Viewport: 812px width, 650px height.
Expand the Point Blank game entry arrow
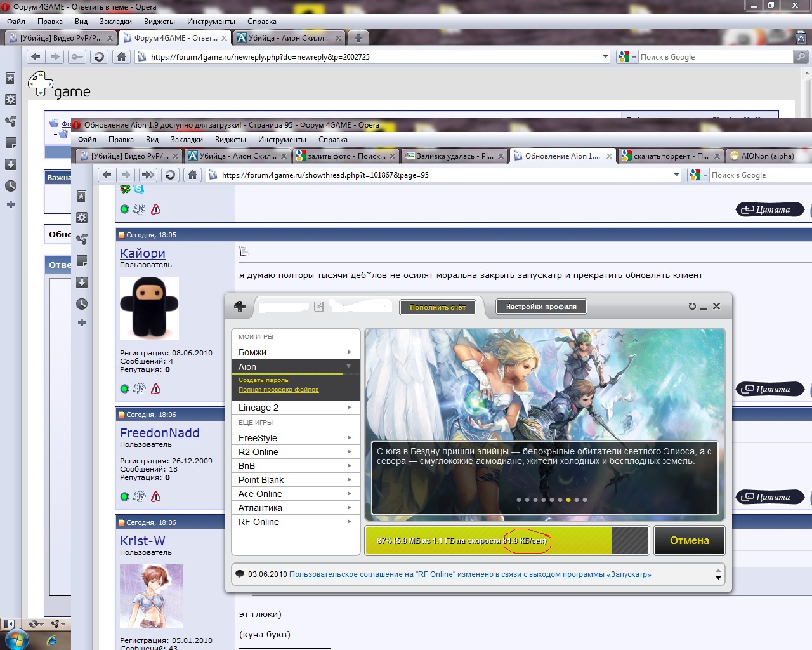[x=349, y=480]
